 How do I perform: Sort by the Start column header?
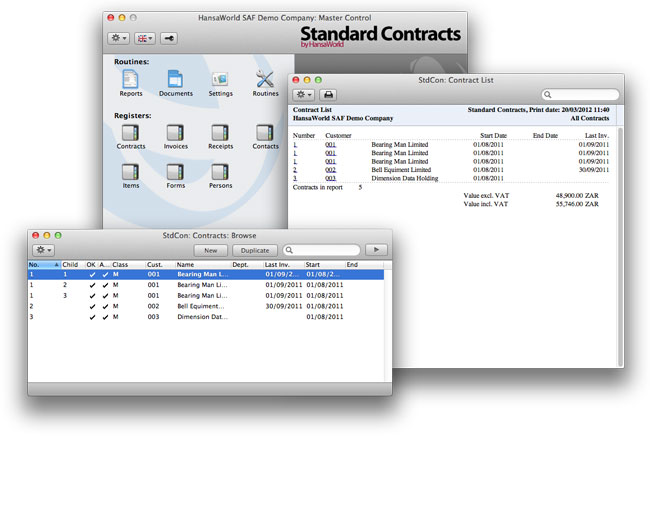[x=325, y=265]
